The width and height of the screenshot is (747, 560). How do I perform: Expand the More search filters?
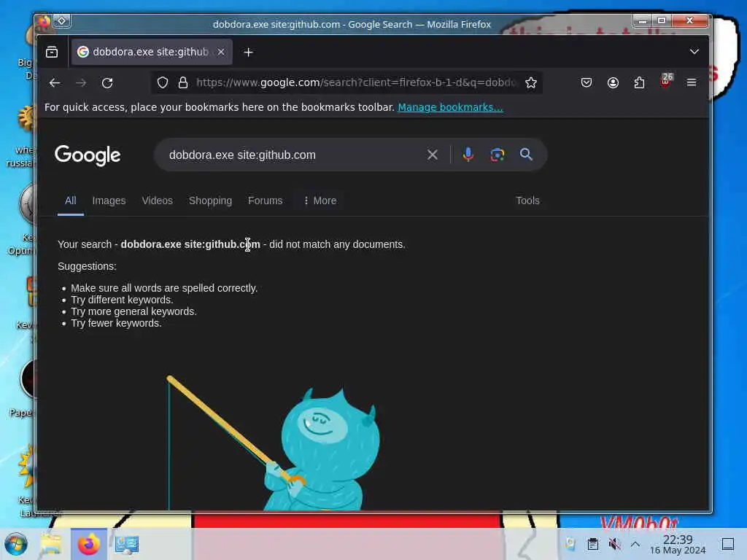(320, 201)
